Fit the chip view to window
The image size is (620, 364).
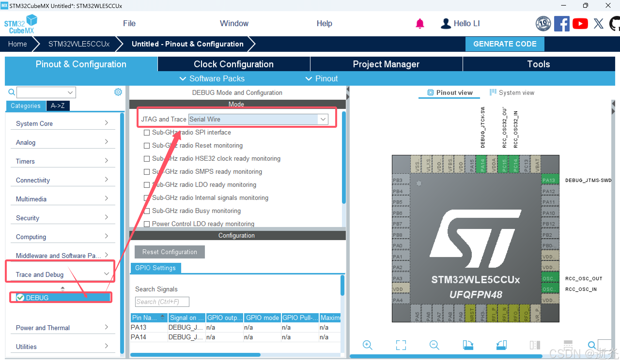pos(401,345)
